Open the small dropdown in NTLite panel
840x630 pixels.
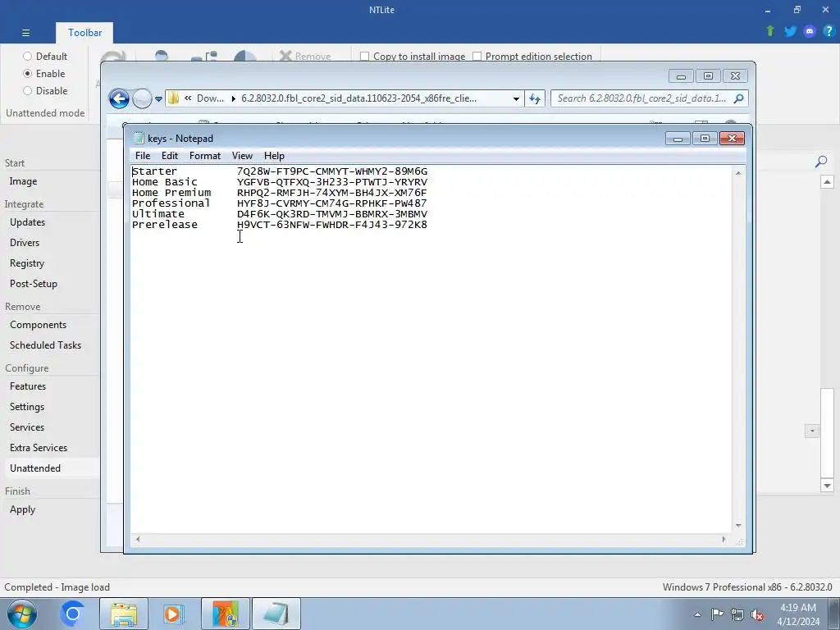click(812, 431)
